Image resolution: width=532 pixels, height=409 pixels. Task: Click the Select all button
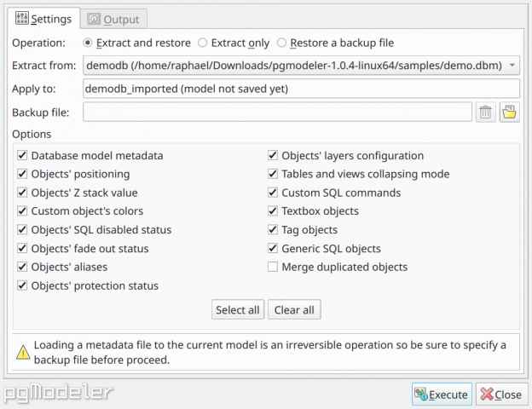click(x=238, y=309)
